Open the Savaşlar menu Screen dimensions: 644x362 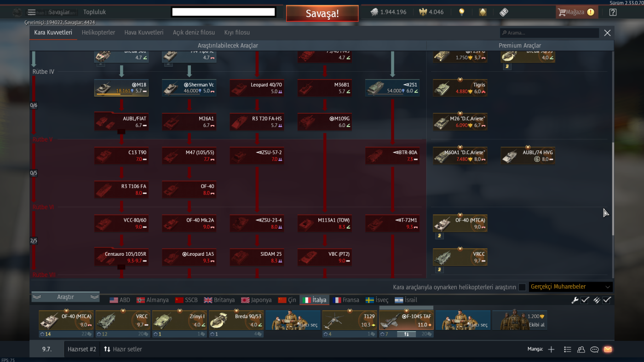tap(59, 12)
